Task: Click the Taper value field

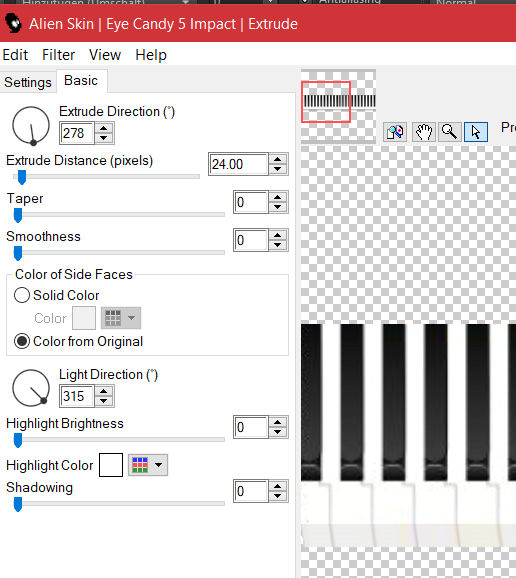Action: click(x=251, y=202)
